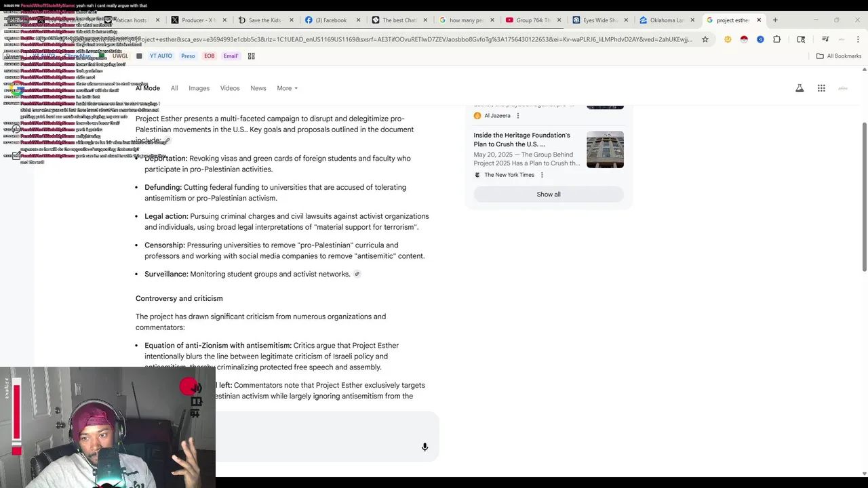Open the All Bookmarks folder

coord(839,56)
